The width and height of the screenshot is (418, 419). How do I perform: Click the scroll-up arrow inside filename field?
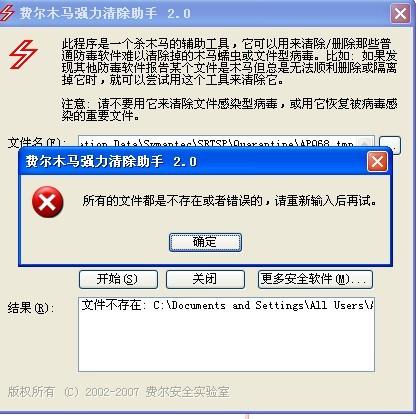pos(365,142)
